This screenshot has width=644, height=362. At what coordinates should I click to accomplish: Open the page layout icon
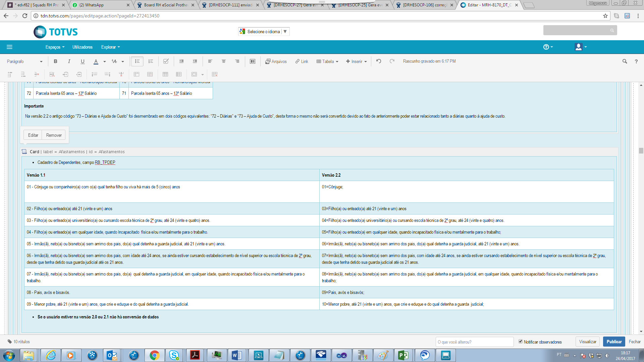tap(253, 61)
